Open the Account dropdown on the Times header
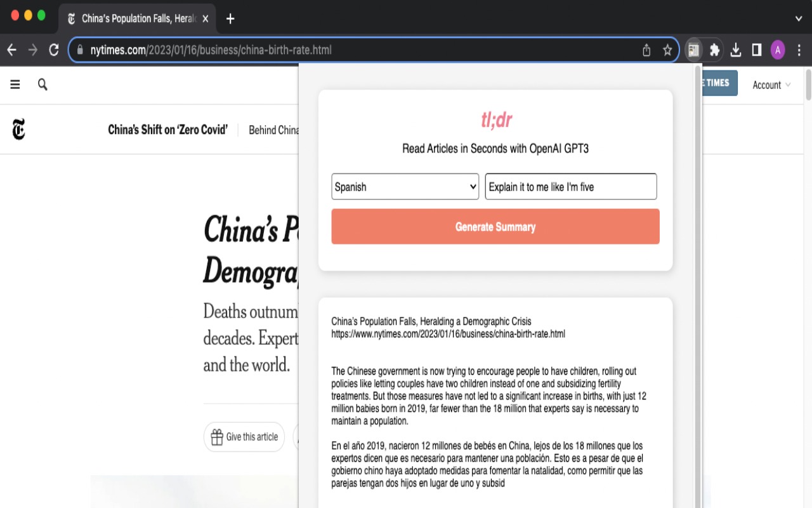This screenshot has height=508, width=812. pyautogui.click(x=771, y=85)
